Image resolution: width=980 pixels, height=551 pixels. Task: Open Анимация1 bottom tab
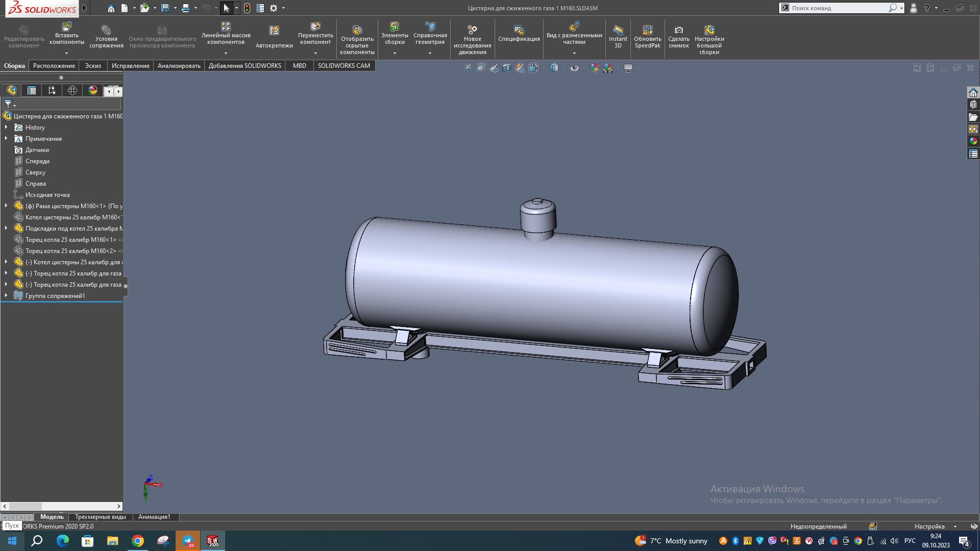pyautogui.click(x=154, y=517)
